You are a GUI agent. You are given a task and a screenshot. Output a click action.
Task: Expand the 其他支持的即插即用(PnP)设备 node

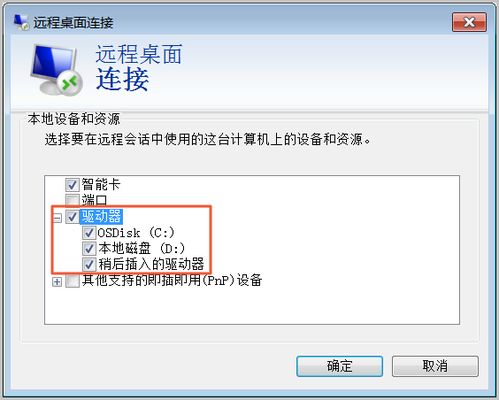57,282
